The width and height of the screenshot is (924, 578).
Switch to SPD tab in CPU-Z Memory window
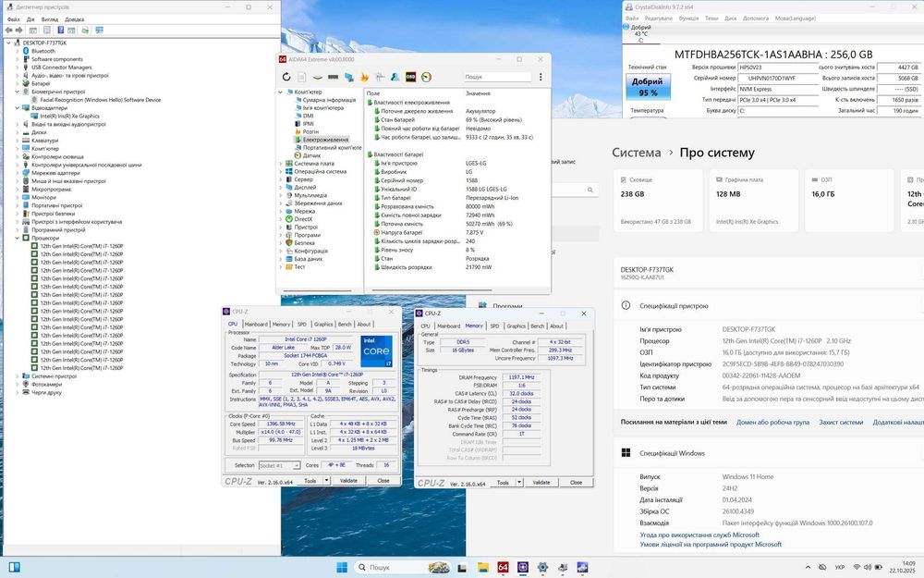(494, 326)
